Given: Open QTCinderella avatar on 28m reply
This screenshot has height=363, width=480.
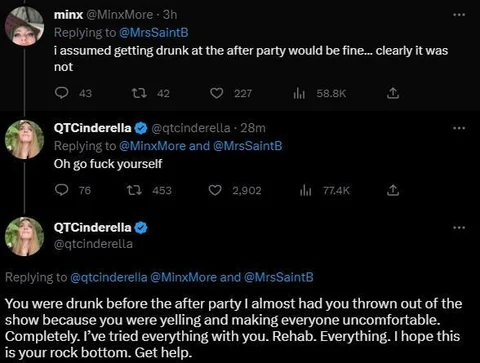Looking at the screenshot, I should point(24,139).
